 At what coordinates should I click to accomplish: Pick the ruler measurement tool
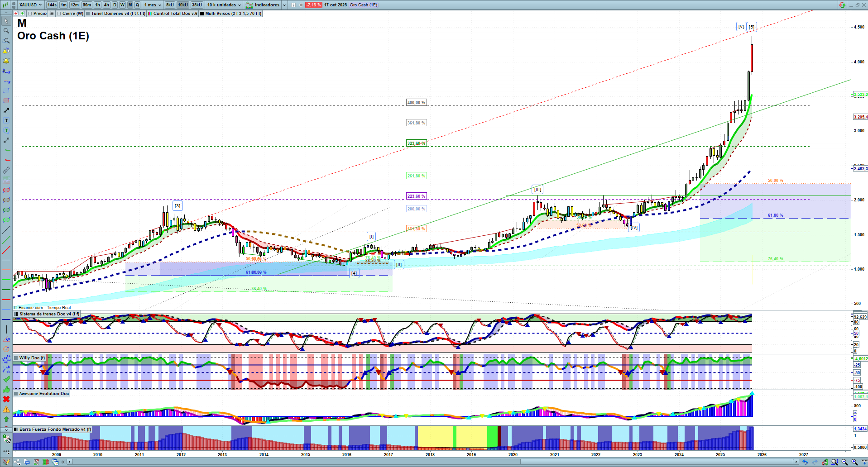tap(6, 170)
